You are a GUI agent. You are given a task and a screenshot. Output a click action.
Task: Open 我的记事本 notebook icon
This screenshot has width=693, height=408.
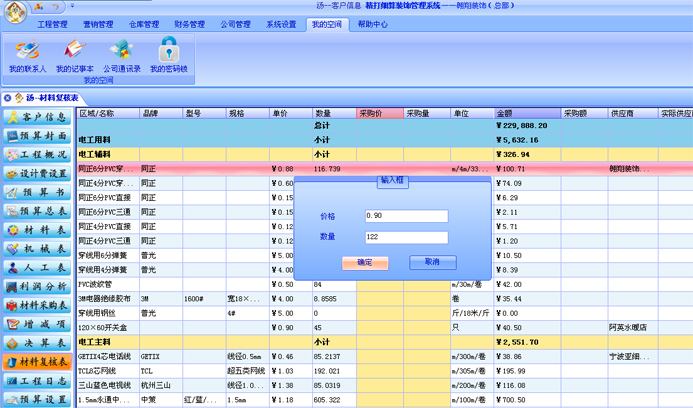click(75, 57)
